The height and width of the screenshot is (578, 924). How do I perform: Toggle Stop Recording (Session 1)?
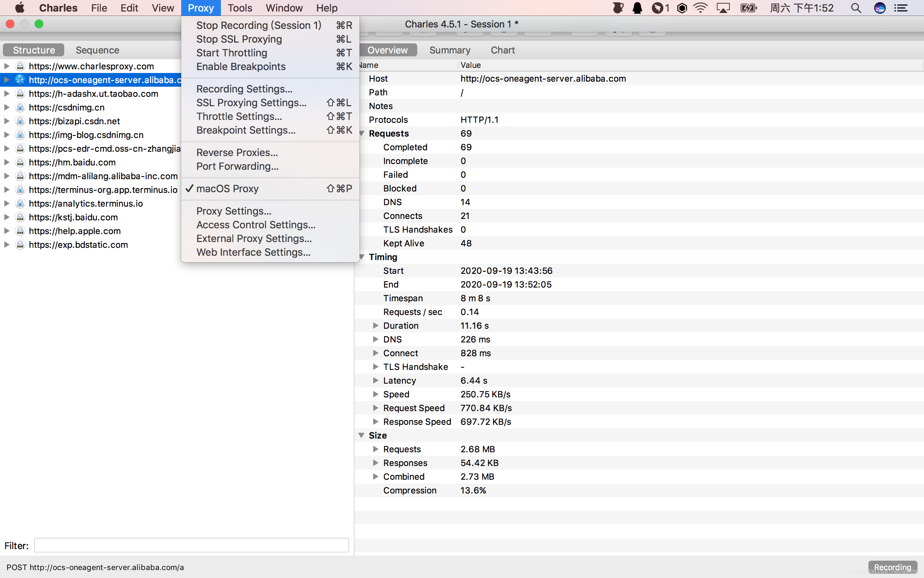[270, 25]
